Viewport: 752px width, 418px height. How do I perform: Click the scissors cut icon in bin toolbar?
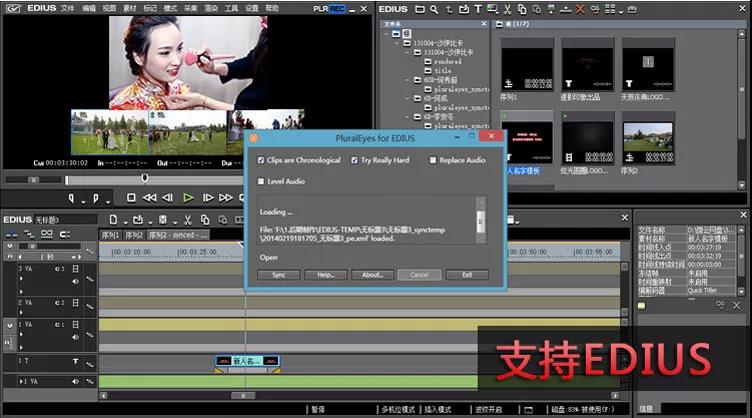[507, 9]
